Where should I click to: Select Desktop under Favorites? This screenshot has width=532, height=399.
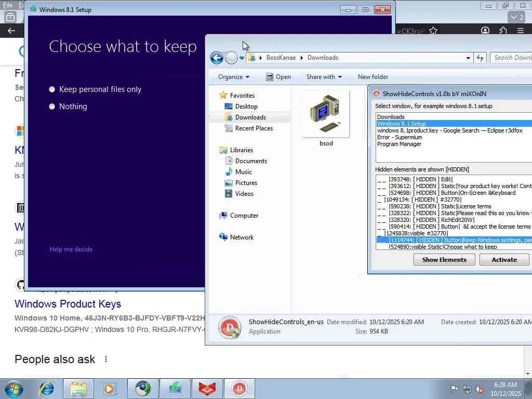pos(241,107)
